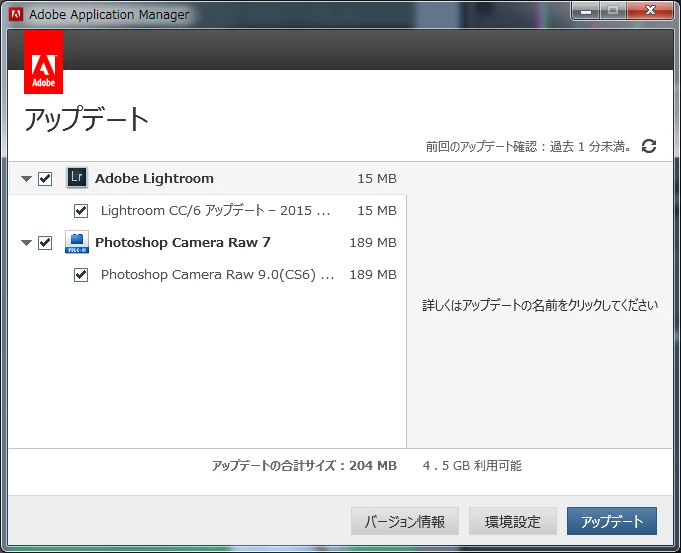Screen dimensions: 681x553
Task: Click the blue アップデート button
Action: [612, 521]
